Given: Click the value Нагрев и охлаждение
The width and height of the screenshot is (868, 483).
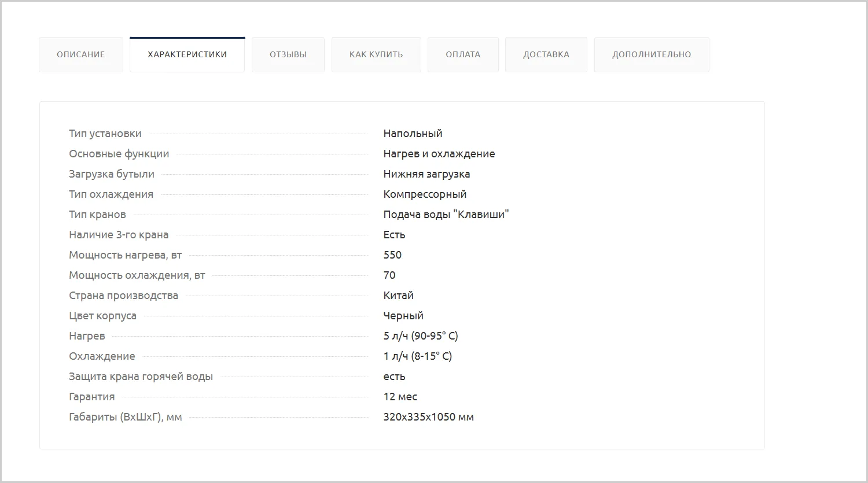Looking at the screenshot, I should coord(439,154).
